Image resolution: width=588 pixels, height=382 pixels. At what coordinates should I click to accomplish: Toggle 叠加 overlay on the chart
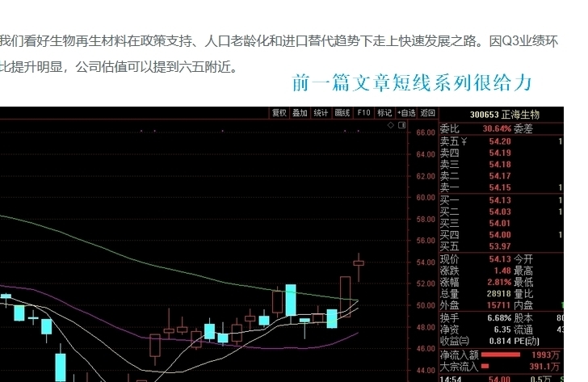pyautogui.click(x=300, y=113)
